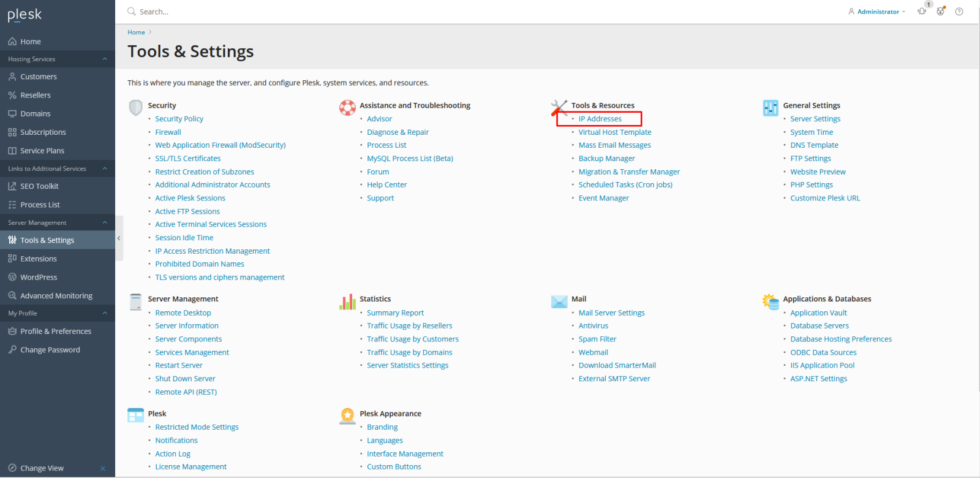Viewport: 980px width, 478px height.
Task: Click the Statistics bar chart icon
Action: coord(347,302)
